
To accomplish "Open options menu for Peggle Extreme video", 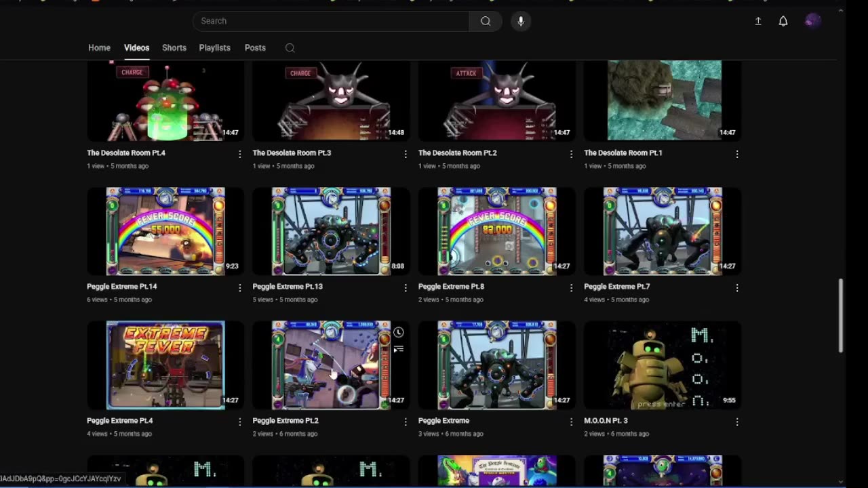I will (571, 422).
